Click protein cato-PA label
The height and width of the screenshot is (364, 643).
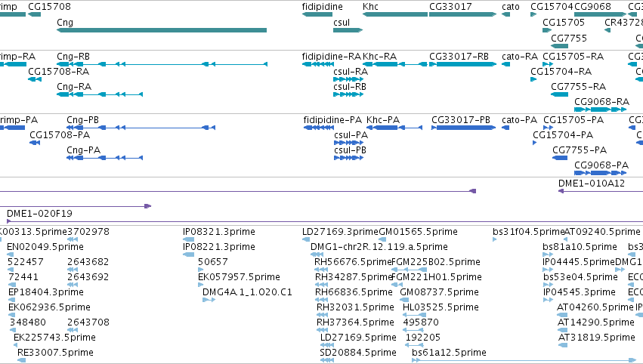pos(519,120)
